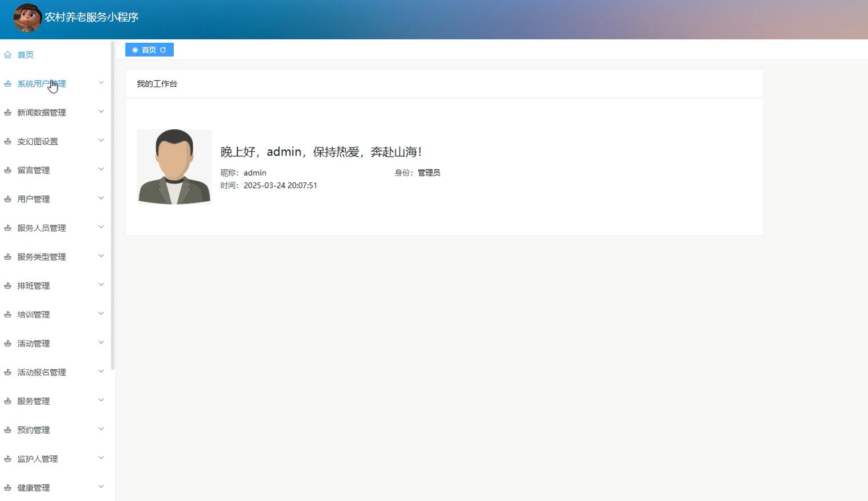Expand the 预约管理 dropdown arrow
The image size is (868, 501).
click(x=101, y=429)
